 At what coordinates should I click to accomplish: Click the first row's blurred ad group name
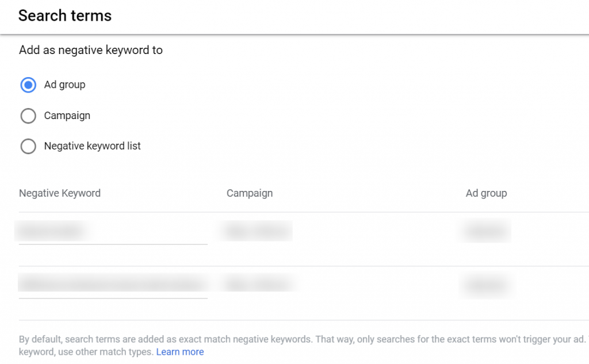(x=485, y=231)
